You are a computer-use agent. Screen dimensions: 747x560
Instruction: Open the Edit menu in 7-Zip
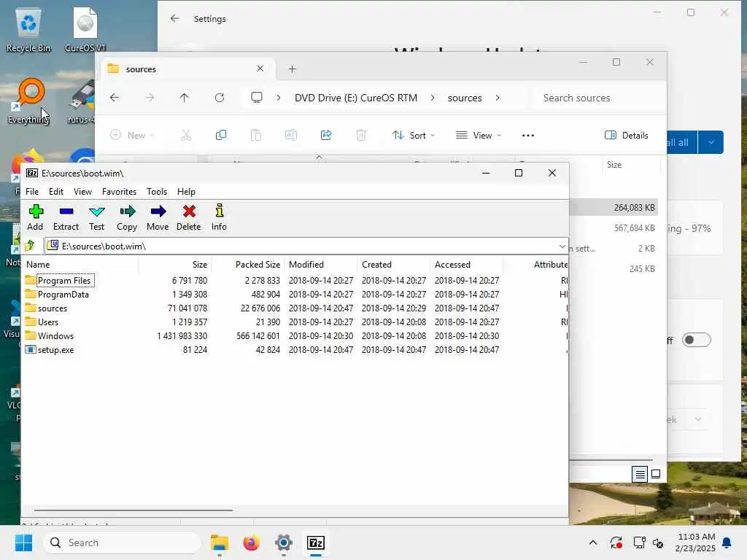pos(55,192)
